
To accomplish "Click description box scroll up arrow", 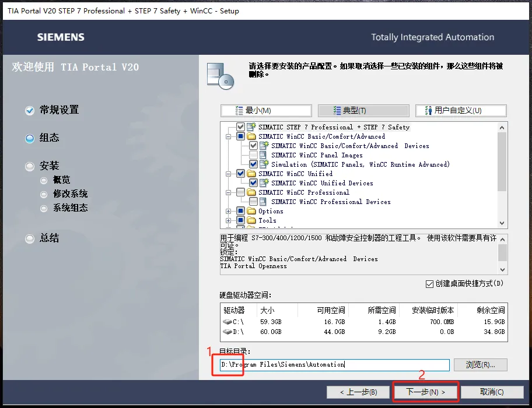I will [502, 240].
